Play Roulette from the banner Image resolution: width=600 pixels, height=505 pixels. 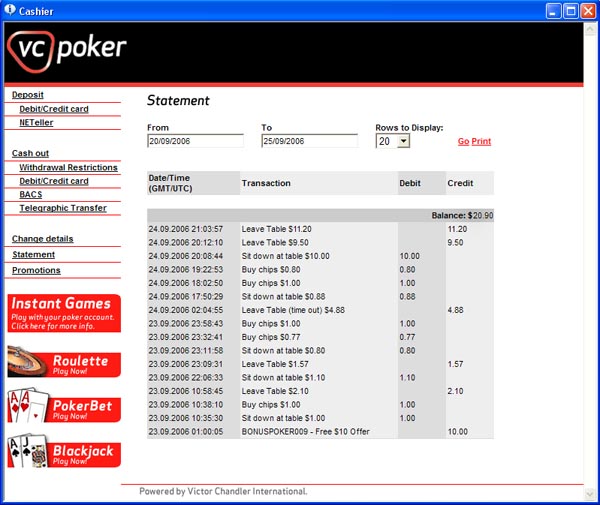[64, 362]
